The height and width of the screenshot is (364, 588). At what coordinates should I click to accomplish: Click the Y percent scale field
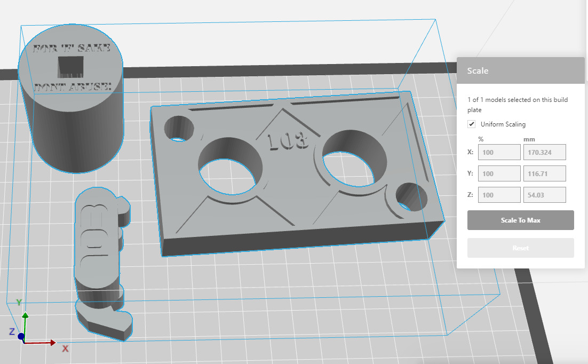(499, 174)
